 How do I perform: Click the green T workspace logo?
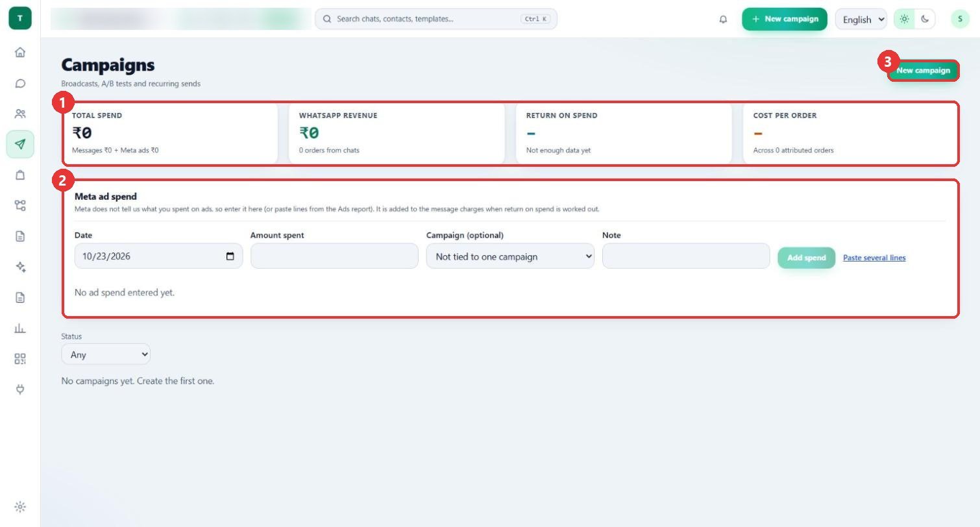(x=20, y=18)
